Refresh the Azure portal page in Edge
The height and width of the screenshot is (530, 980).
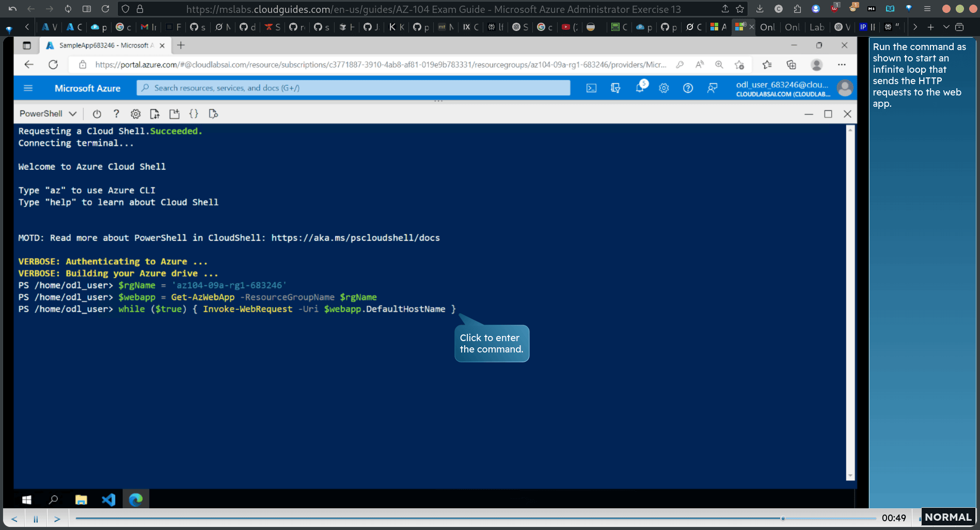53,65
